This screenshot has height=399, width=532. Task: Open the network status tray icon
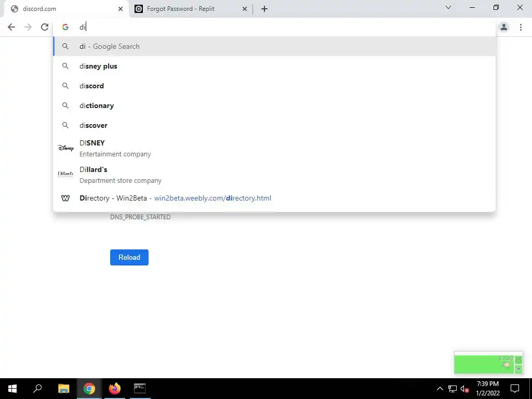coord(453,389)
